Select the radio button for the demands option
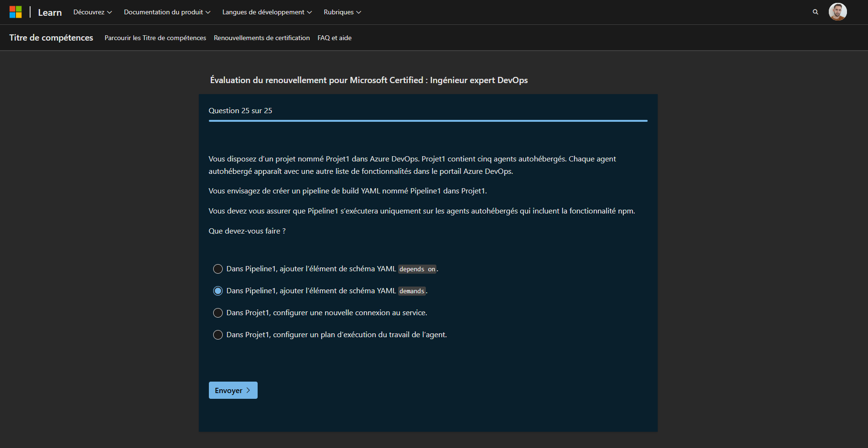The height and width of the screenshot is (448, 868). 218,290
